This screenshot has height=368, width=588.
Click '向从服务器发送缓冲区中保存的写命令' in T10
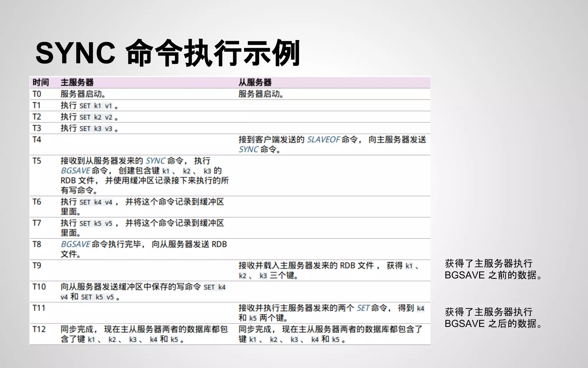(131, 287)
